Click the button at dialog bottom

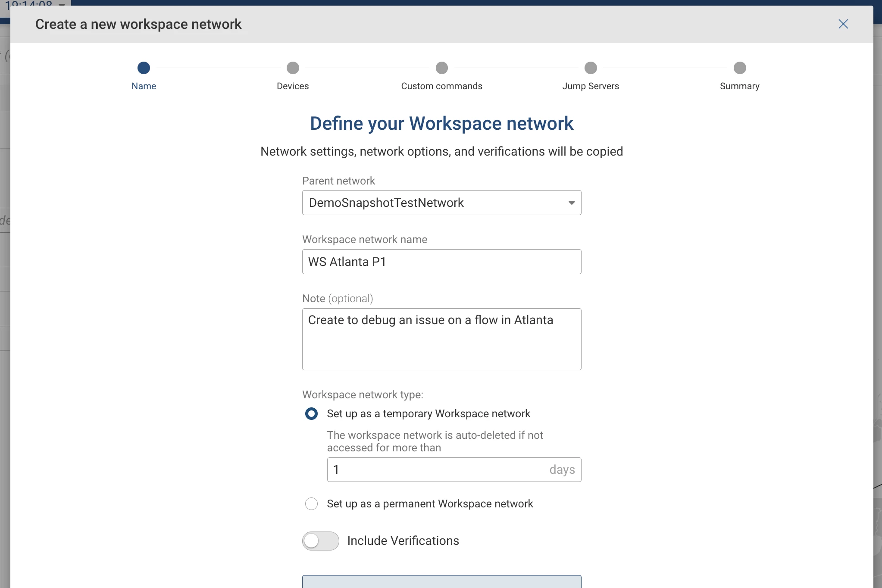pos(441,582)
